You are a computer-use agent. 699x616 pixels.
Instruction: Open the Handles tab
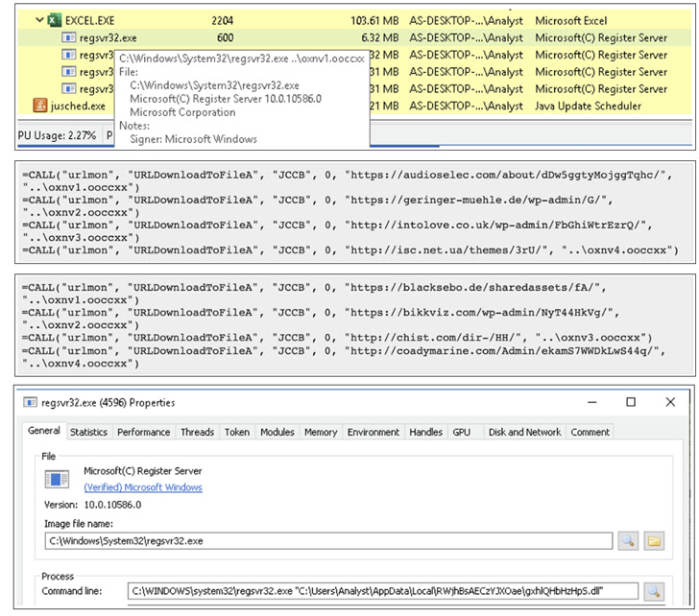[425, 432]
